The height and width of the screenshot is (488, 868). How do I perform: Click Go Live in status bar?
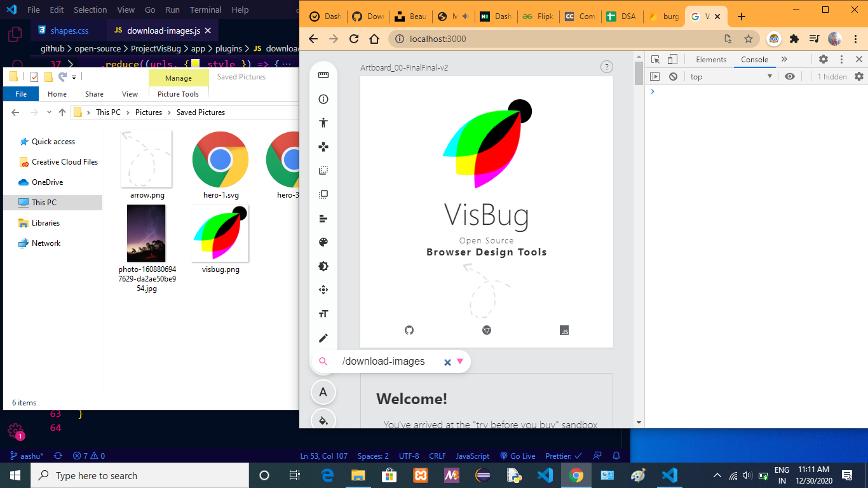pyautogui.click(x=518, y=456)
